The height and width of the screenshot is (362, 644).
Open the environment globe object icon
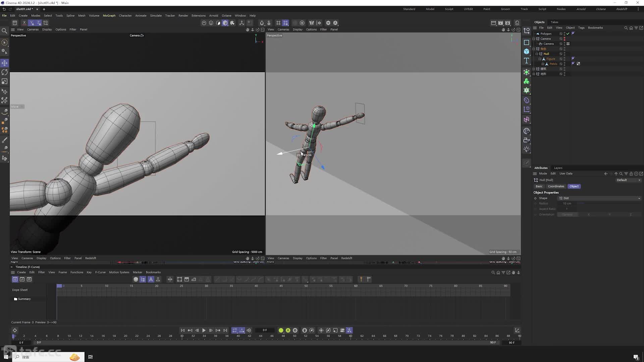click(x=526, y=131)
